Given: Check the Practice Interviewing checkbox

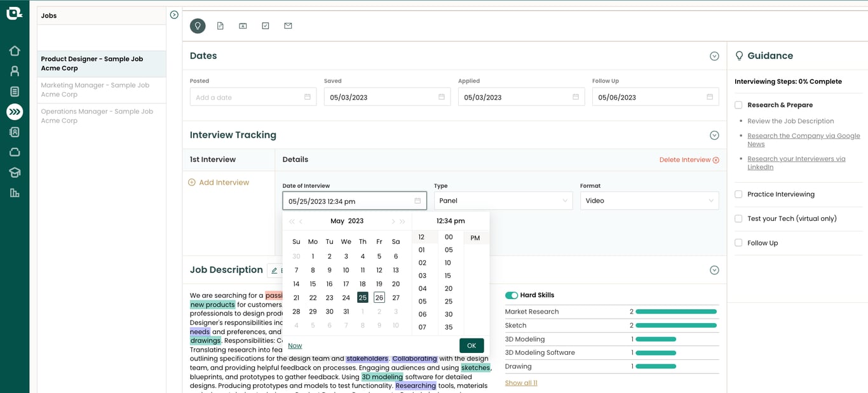Looking at the screenshot, I should point(738,194).
